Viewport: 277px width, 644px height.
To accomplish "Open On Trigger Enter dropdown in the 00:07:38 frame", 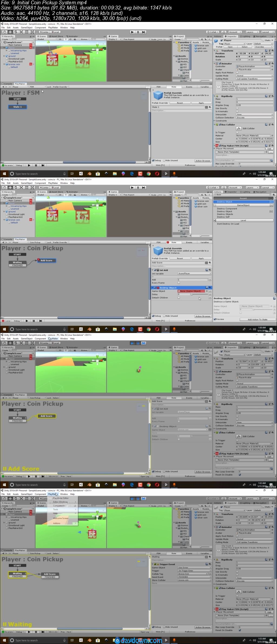I will 194,571.
